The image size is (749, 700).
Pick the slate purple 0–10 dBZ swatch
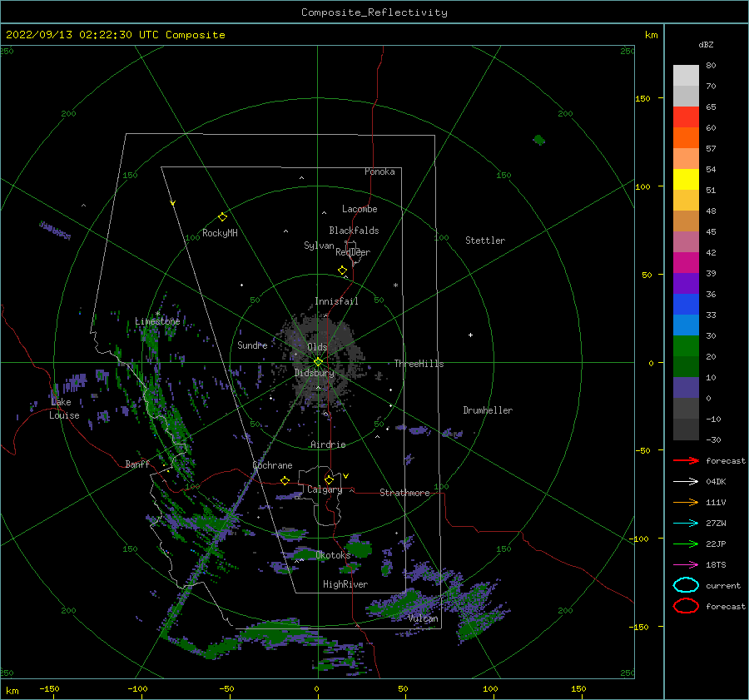[x=686, y=388]
